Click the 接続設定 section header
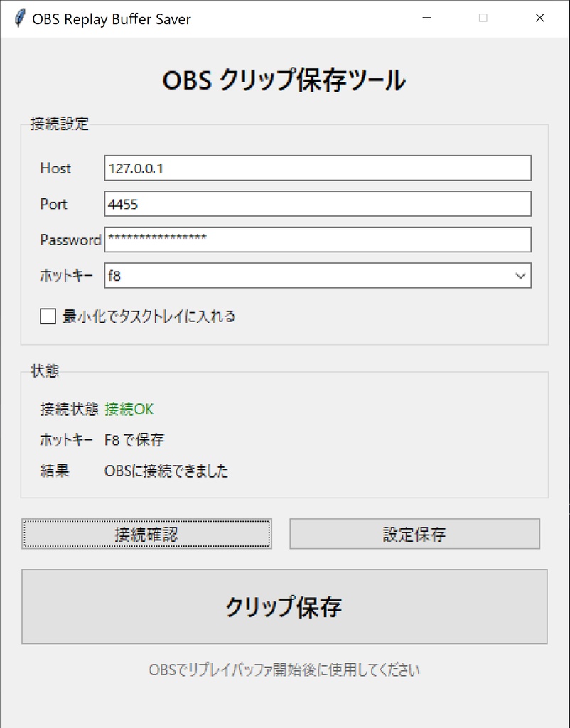 point(60,124)
